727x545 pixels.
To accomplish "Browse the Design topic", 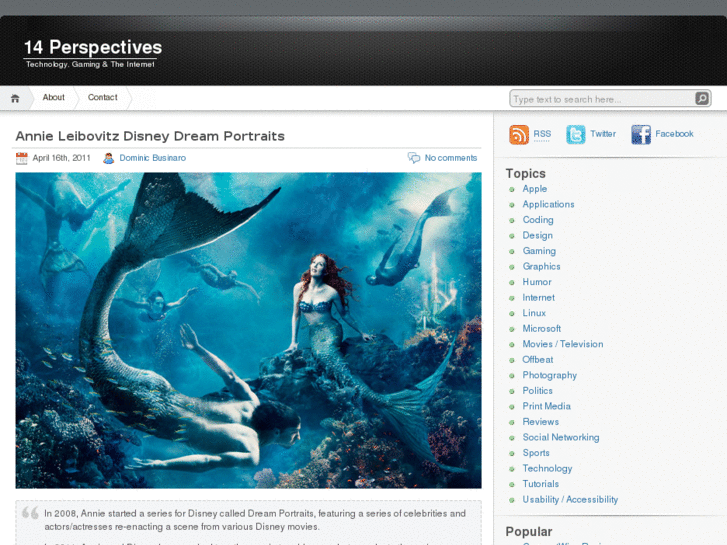I will [x=537, y=235].
